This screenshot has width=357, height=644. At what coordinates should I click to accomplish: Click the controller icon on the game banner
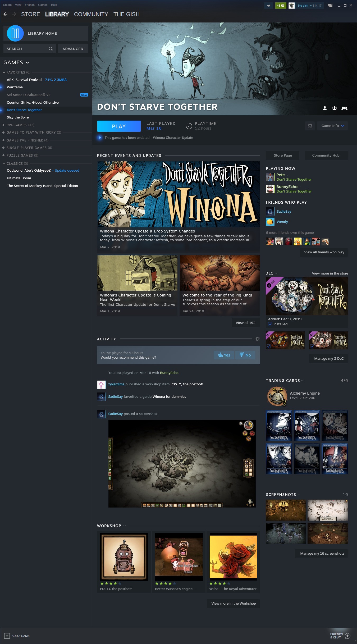coord(344,108)
